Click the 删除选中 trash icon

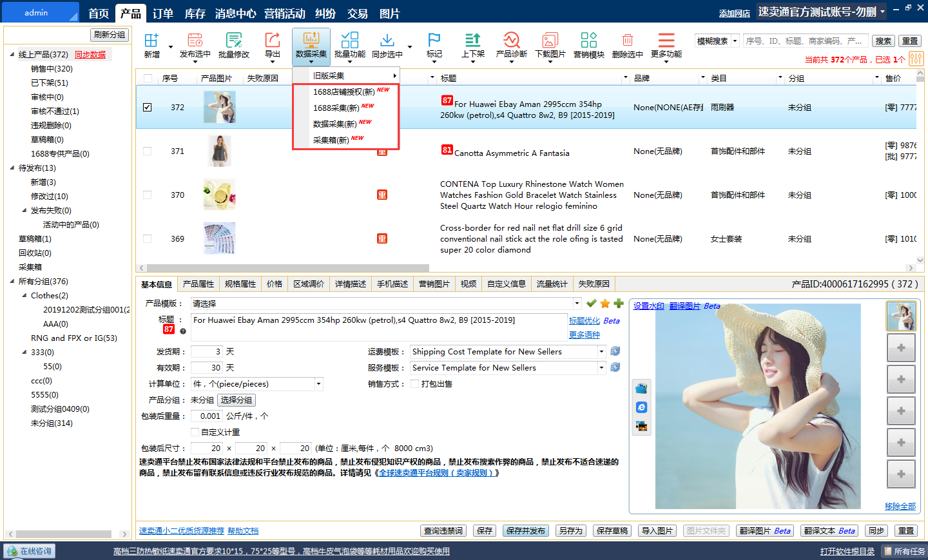click(x=628, y=40)
